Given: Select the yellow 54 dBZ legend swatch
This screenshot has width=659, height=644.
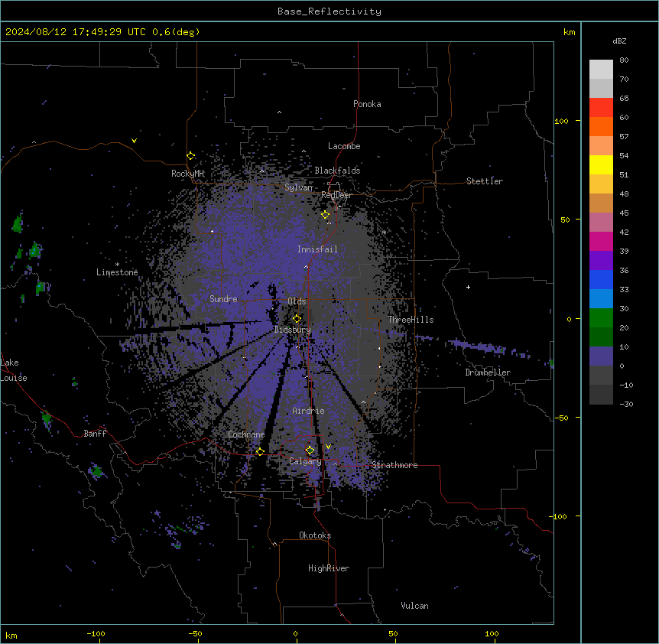Looking at the screenshot, I should click(601, 164).
